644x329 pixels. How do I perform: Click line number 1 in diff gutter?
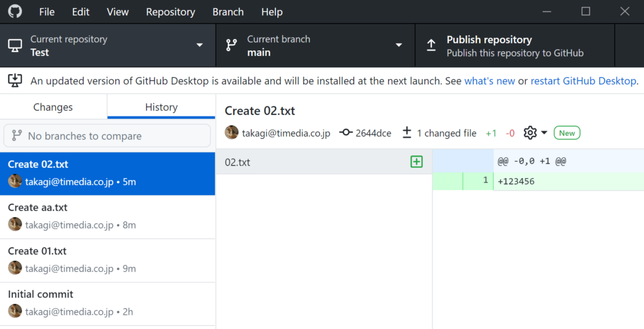click(x=486, y=181)
